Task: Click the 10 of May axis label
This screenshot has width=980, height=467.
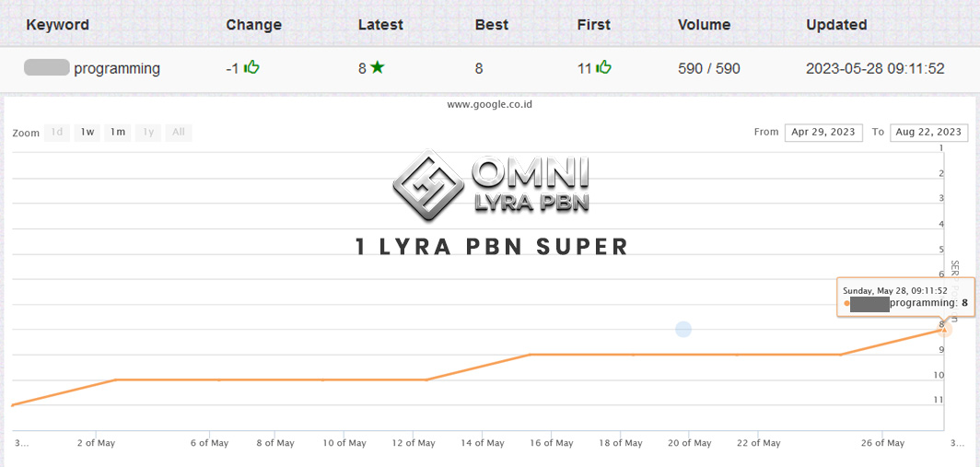Action: 344,443
